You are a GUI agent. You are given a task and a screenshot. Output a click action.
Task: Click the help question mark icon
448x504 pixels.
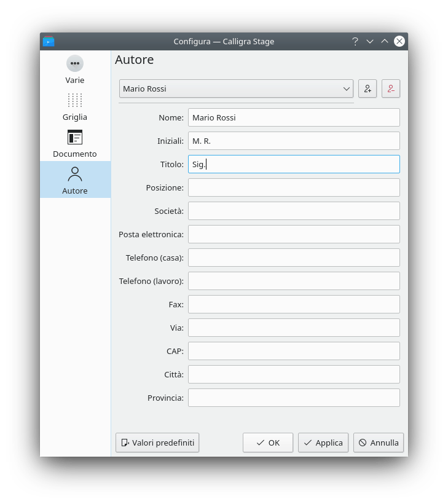pyautogui.click(x=355, y=41)
